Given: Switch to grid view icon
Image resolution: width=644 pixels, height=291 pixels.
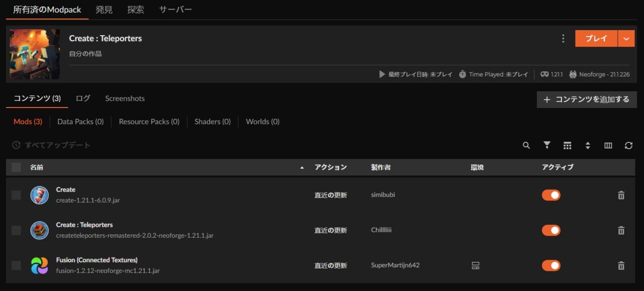Looking at the screenshot, I should 568,145.
